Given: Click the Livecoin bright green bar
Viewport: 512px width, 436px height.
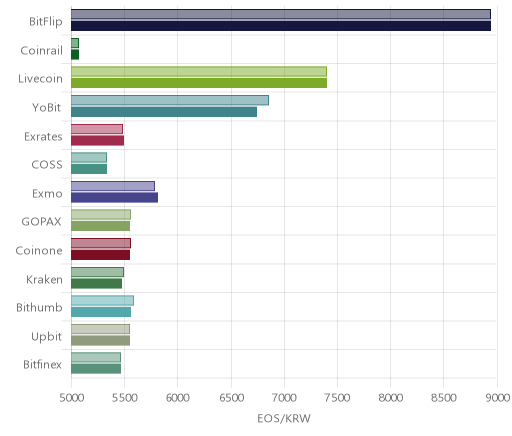Looking at the screenshot, I should tap(199, 83).
